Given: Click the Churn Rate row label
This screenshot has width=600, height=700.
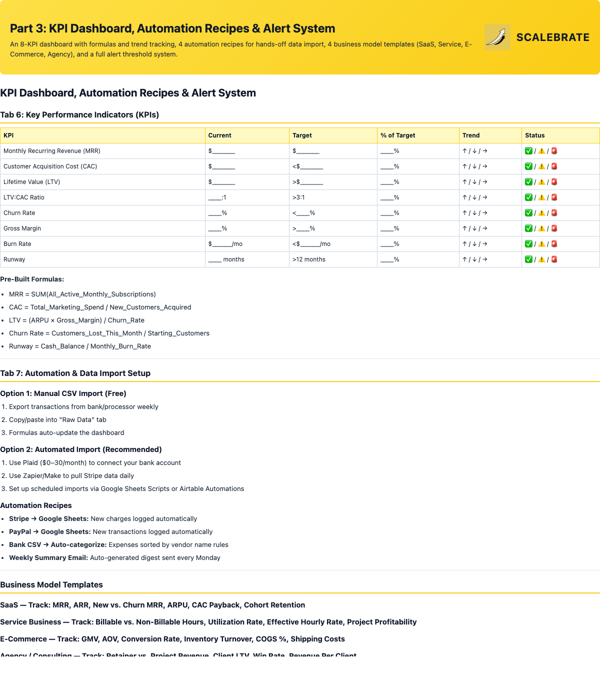Looking at the screenshot, I should [x=19, y=213].
